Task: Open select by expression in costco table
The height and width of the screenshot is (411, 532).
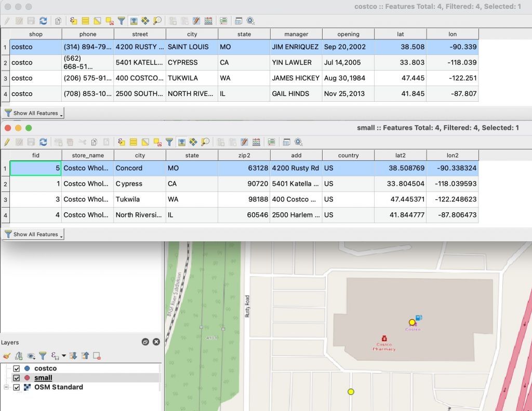Action: [x=74, y=21]
